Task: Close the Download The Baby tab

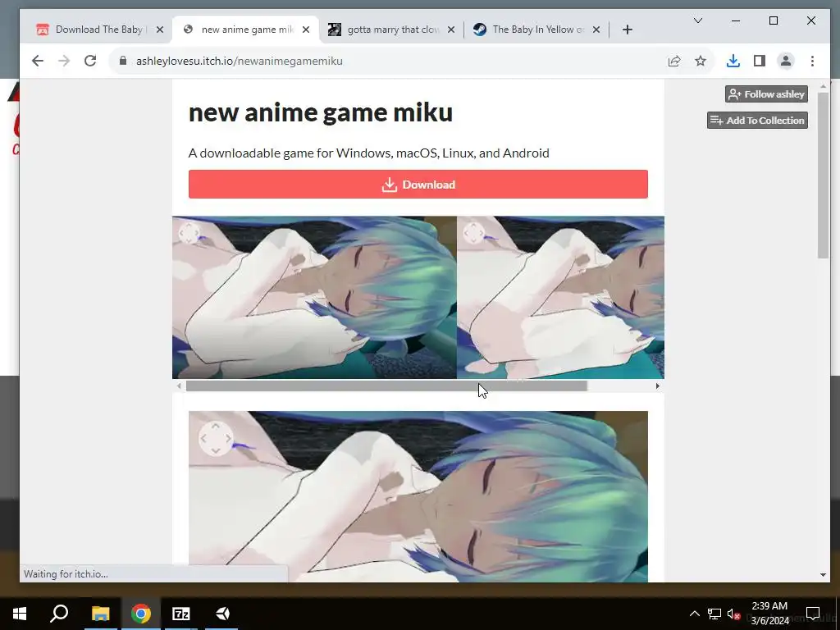Action: tap(160, 30)
